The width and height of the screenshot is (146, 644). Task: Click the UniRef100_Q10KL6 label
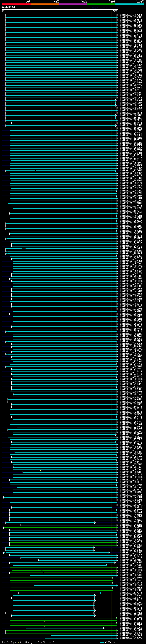131,613
